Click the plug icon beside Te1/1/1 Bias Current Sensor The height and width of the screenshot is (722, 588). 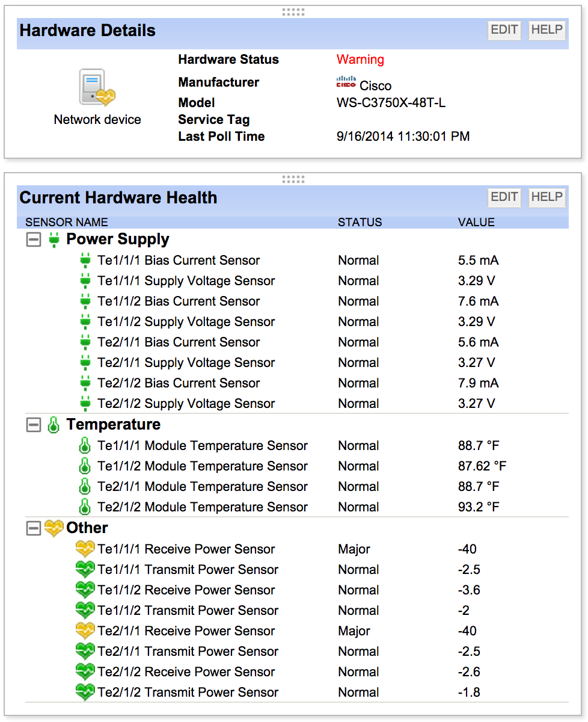pos(85,260)
